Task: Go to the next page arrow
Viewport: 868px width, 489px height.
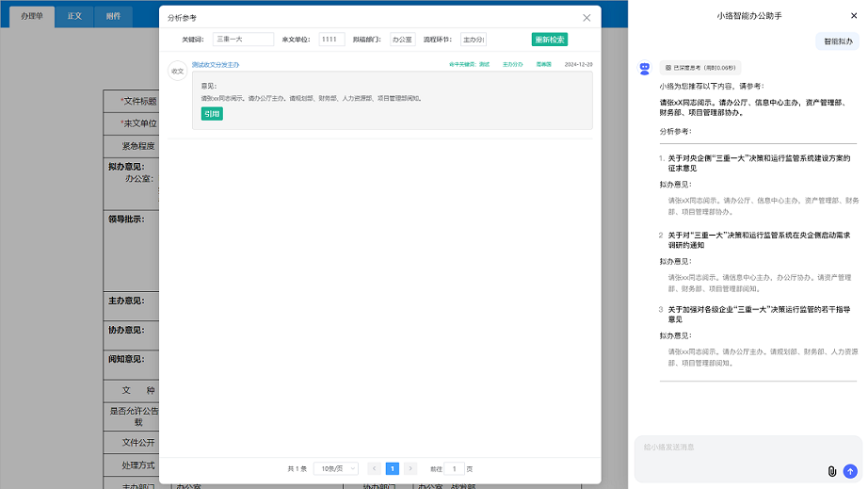Action: click(x=410, y=468)
